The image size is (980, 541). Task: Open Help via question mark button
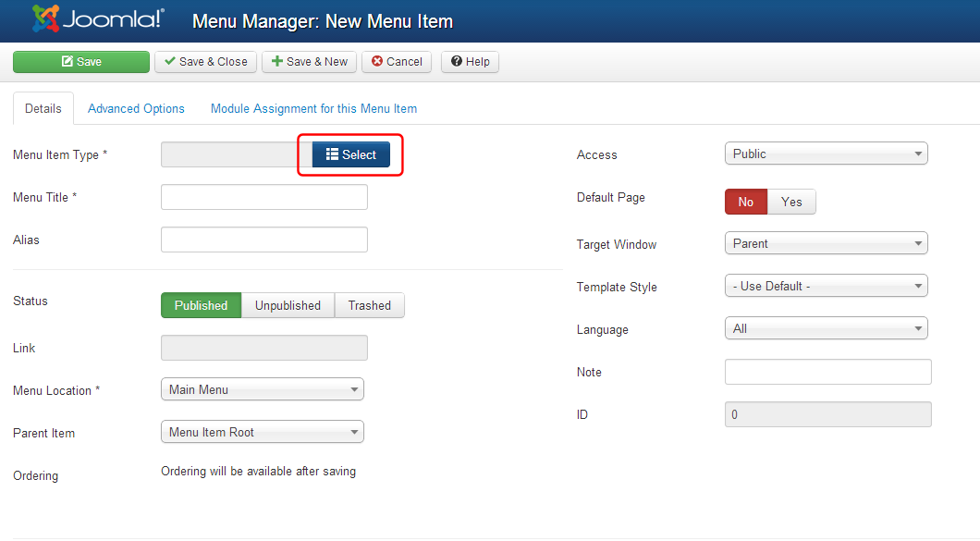(x=470, y=62)
